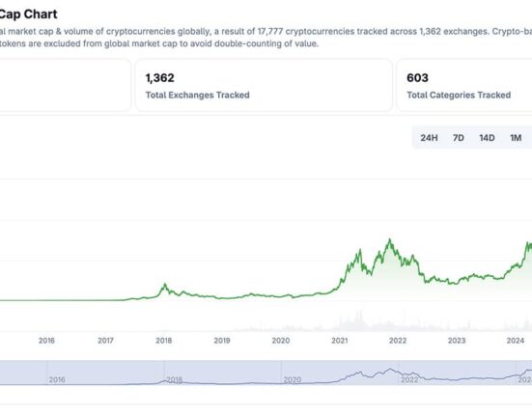Click the 603 categories count

(x=417, y=78)
